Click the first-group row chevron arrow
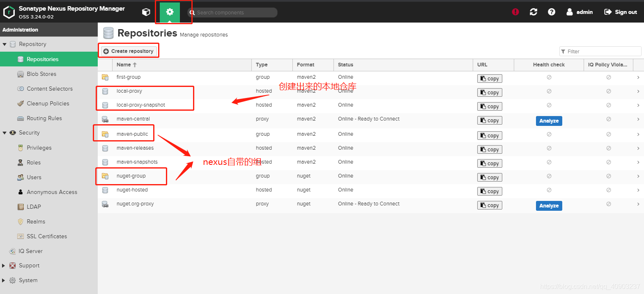Screen dimensions: 644x294 [638, 77]
